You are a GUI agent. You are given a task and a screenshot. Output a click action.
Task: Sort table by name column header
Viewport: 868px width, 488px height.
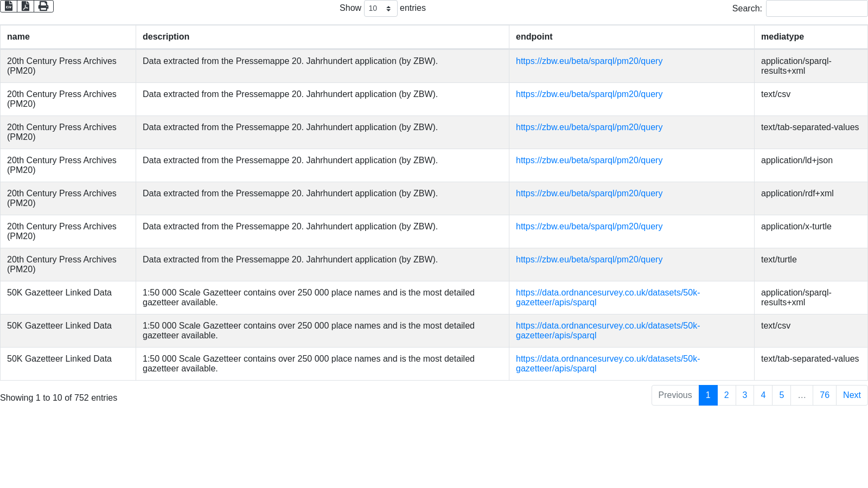coord(18,37)
